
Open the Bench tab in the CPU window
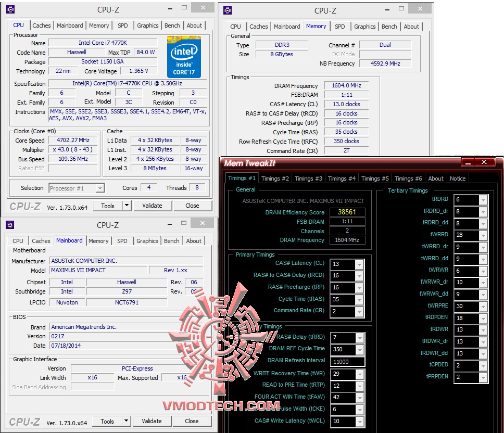[172, 26]
